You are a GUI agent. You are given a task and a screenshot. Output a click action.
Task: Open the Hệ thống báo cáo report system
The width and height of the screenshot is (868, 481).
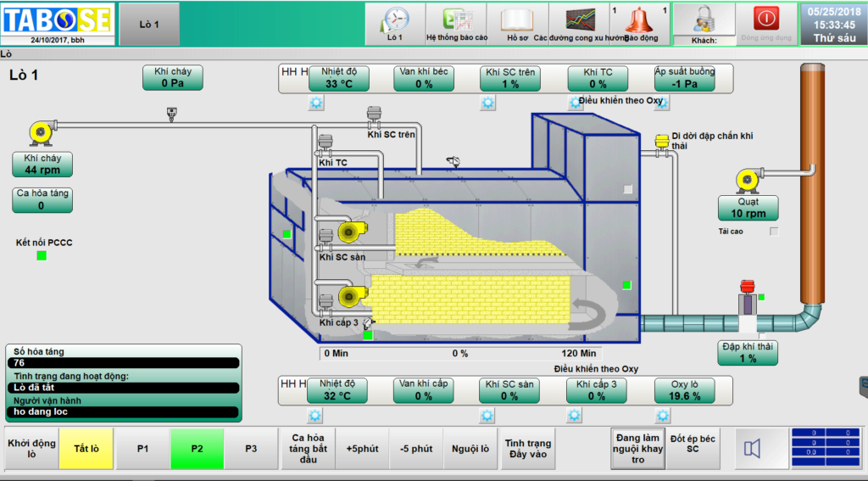[x=458, y=23]
